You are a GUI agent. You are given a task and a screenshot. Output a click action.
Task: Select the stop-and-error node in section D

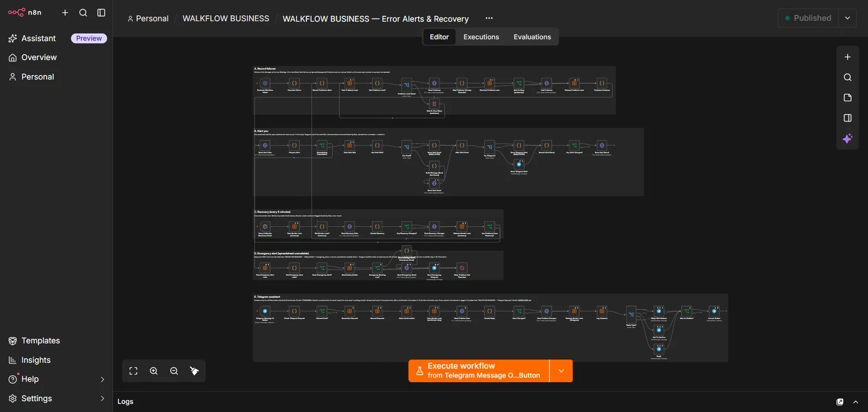[462, 268]
